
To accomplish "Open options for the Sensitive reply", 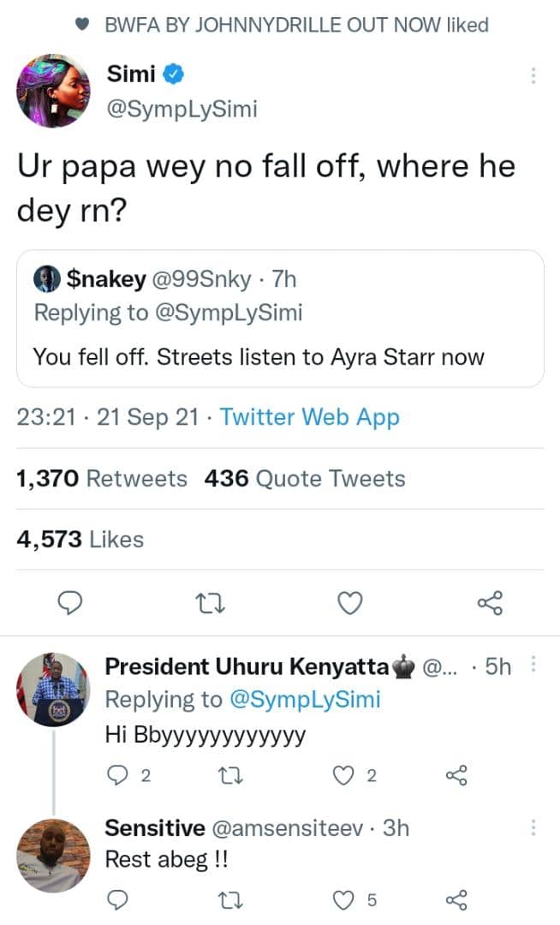I will 533,827.
